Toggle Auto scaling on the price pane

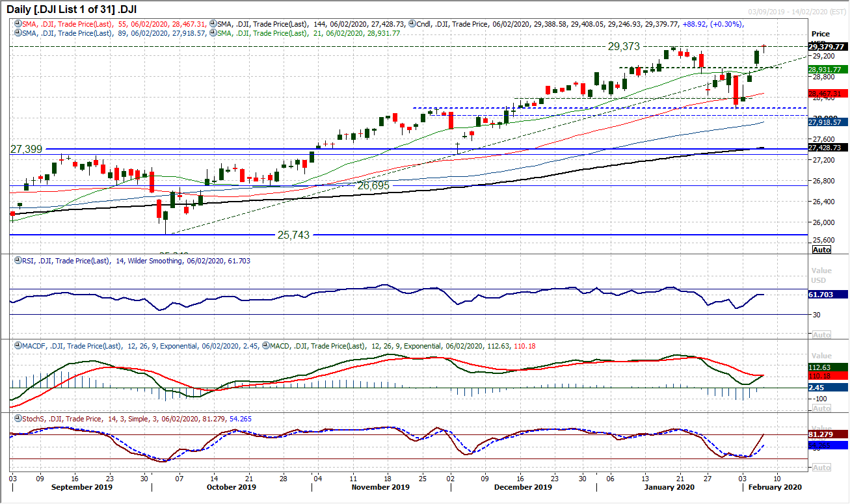click(822, 249)
